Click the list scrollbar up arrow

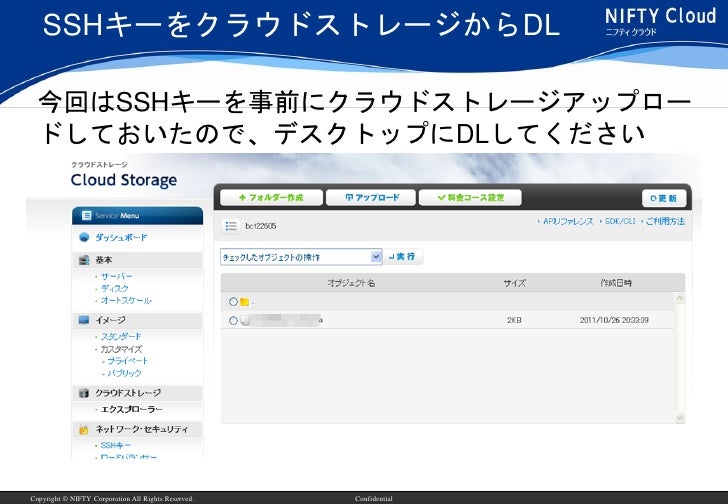pos(680,298)
